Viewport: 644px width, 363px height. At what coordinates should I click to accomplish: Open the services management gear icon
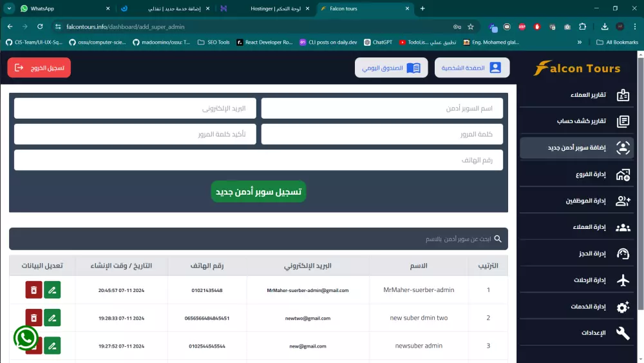(623, 307)
